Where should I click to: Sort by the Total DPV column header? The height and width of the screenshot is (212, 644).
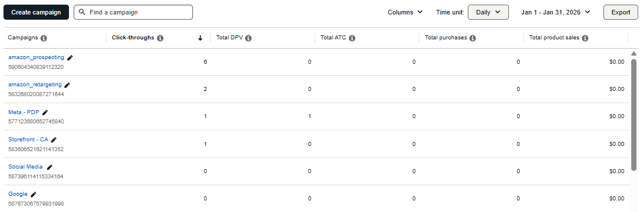(x=229, y=38)
